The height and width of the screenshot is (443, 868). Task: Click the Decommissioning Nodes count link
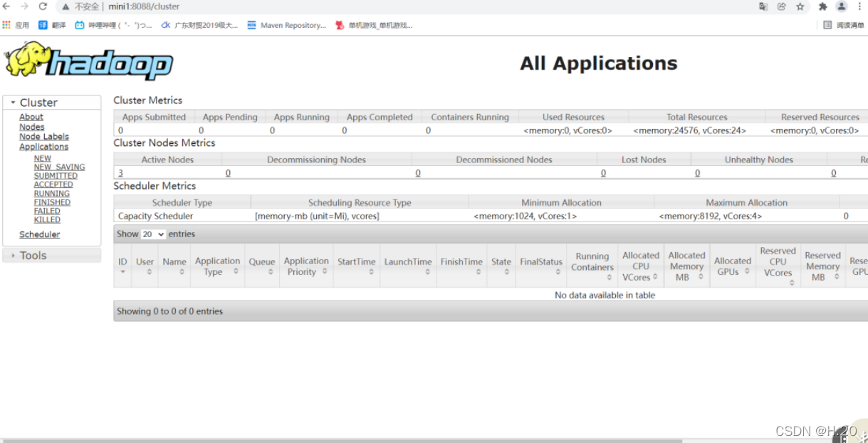[x=228, y=173]
